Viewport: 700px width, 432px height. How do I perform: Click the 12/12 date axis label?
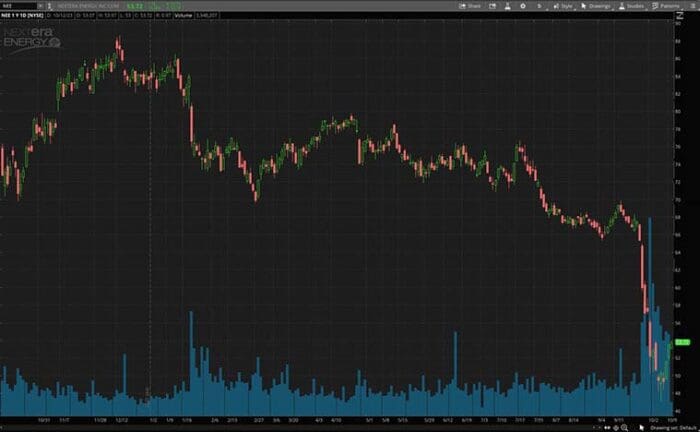point(121,420)
